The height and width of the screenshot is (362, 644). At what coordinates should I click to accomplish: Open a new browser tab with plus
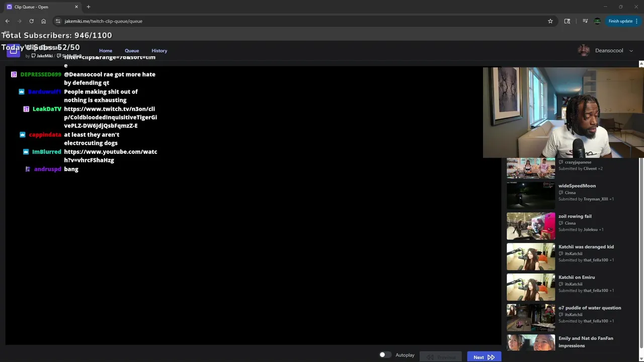click(88, 7)
